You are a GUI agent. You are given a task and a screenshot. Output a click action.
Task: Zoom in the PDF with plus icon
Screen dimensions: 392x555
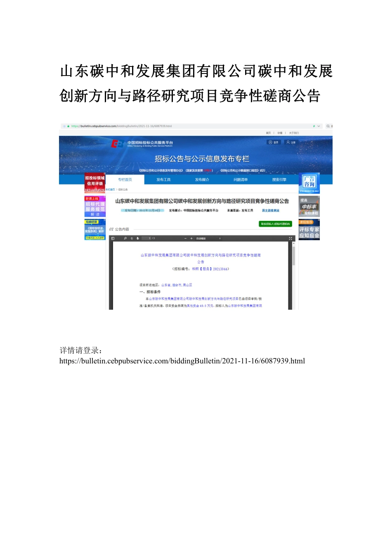[191, 238]
